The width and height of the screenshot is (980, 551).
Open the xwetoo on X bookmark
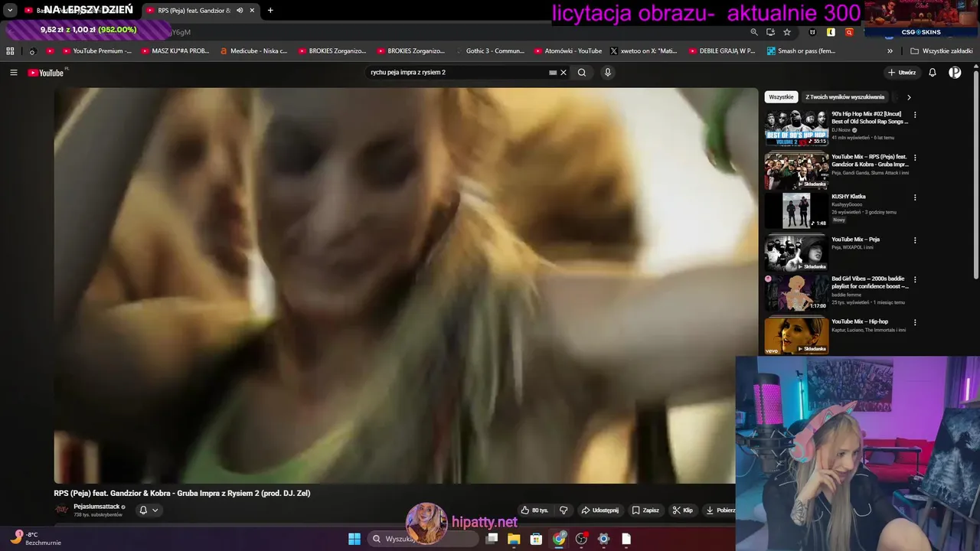pyautogui.click(x=644, y=51)
